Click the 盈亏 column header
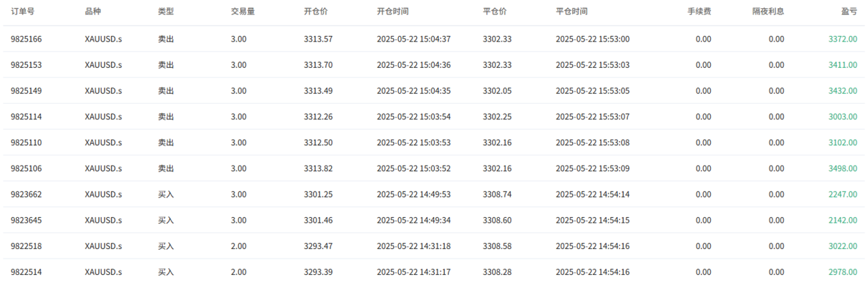This screenshot has height=285, width=868. pyautogui.click(x=849, y=12)
